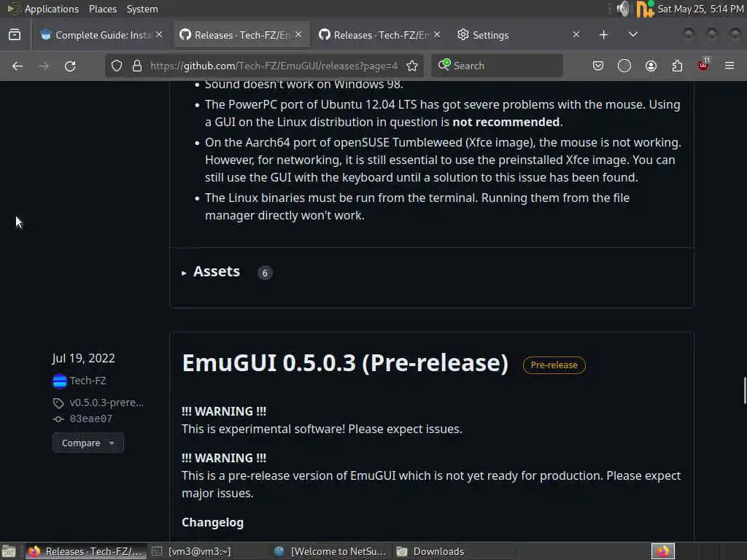This screenshot has width=747, height=560.
Task: Open a new browser tab
Action: (603, 35)
